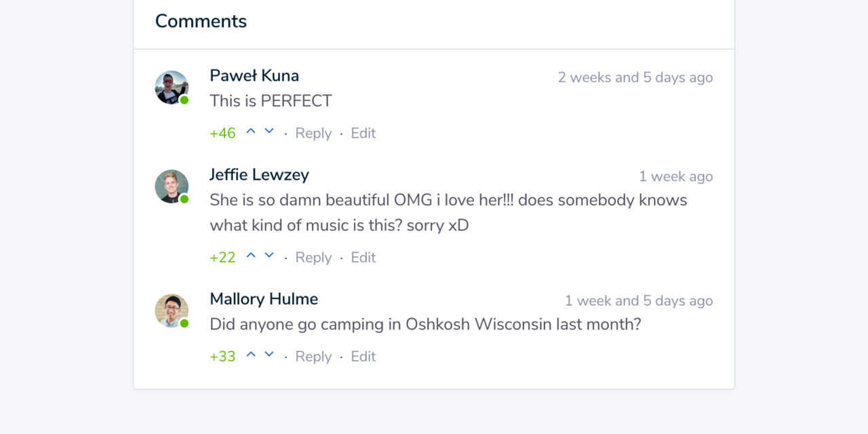Upvote Jeffie Lewzey's comment
868x434 pixels.
pyautogui.click(x=251, y=256)
